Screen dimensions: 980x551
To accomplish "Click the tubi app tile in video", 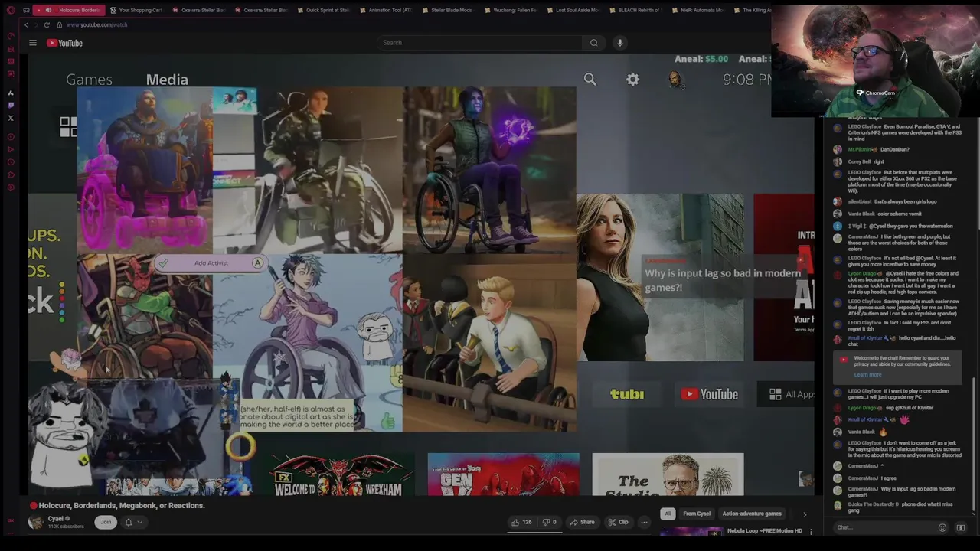I will tap(627, 394).
